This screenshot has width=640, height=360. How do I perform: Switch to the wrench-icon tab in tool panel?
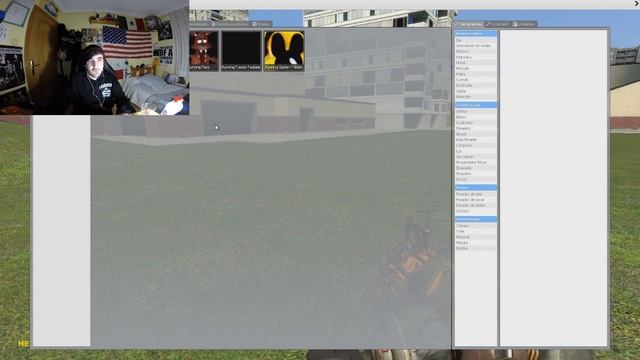click(498, 24)
